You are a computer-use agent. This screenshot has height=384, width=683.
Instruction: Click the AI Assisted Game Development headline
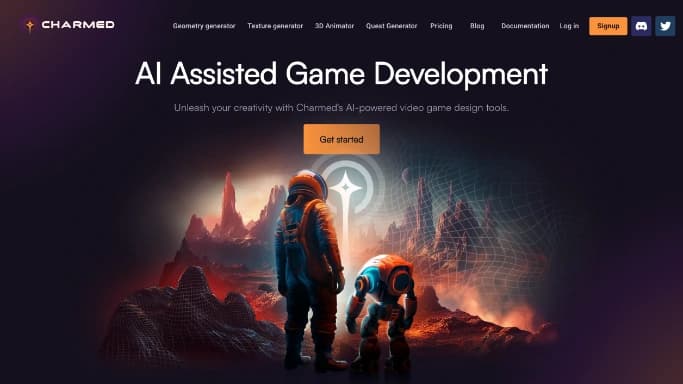[x=342, y=74]
